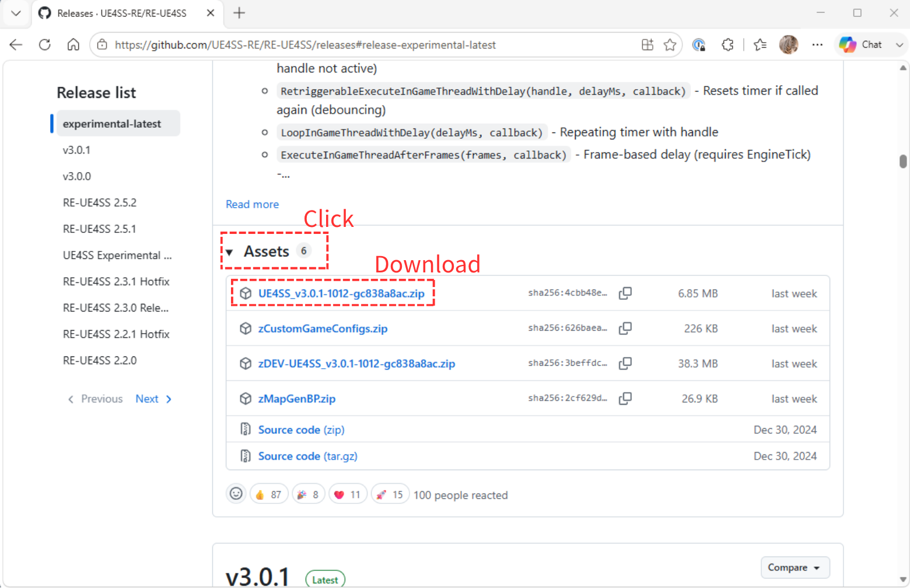Click 100 people reacted text
Viewport: 910px width, 588px height.
(461, 495)
